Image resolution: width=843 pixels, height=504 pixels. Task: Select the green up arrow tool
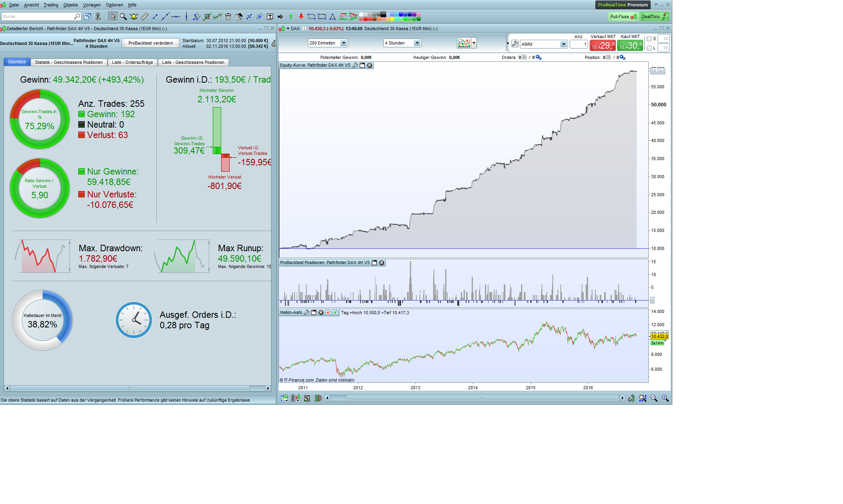coord(291,16)
